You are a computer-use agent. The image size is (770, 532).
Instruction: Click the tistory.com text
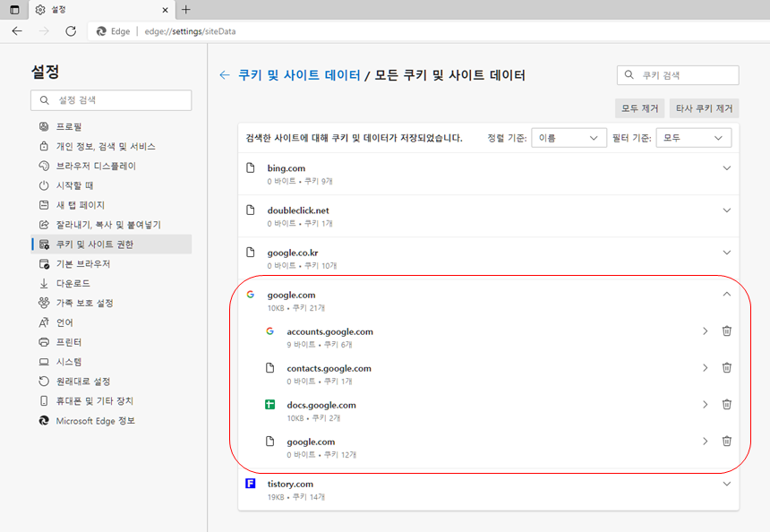pos(290,484)
